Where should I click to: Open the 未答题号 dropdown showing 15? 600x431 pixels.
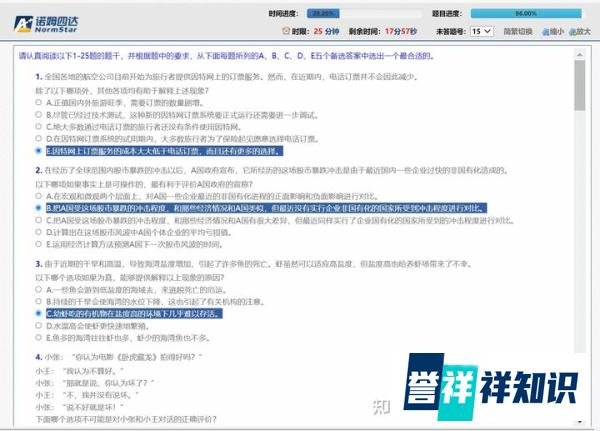[481, 31]
